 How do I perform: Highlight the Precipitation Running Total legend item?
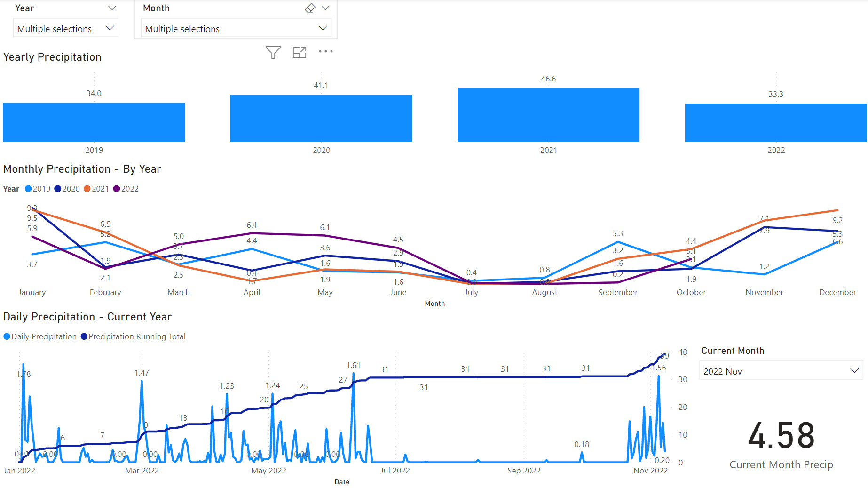[x=133, y=336]
